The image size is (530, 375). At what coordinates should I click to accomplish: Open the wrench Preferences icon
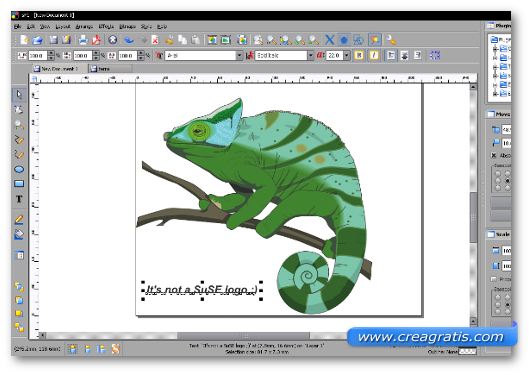pos(391,40)
